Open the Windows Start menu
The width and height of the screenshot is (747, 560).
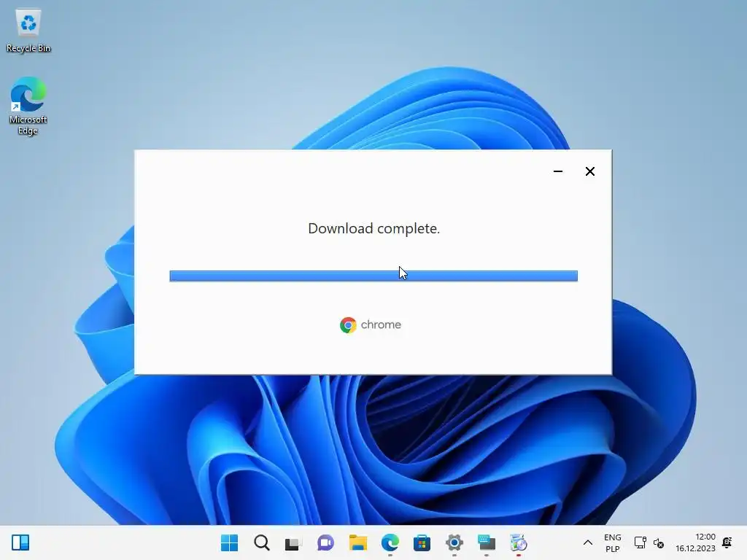click(229, 542)
